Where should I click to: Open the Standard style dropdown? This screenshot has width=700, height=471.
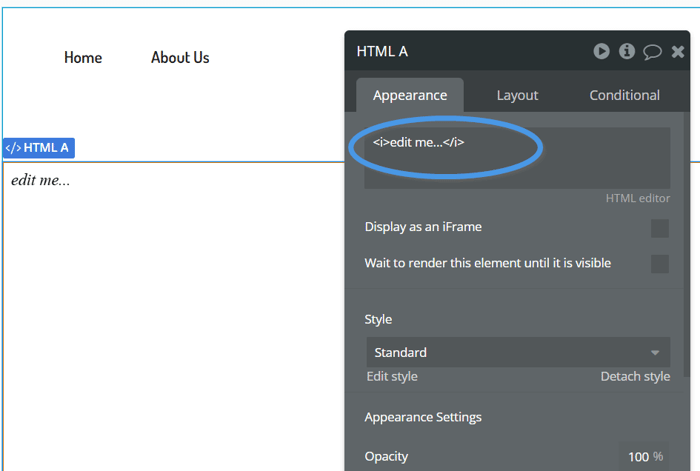coord(518,352)
